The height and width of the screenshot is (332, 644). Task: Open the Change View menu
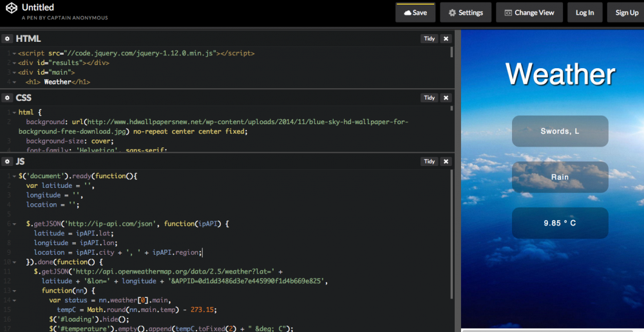tap(529, 13)
